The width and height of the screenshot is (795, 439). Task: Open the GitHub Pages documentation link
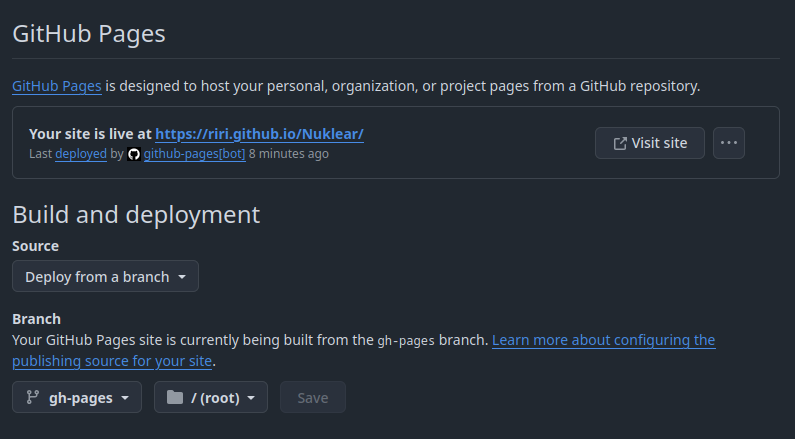click(57, 86)
